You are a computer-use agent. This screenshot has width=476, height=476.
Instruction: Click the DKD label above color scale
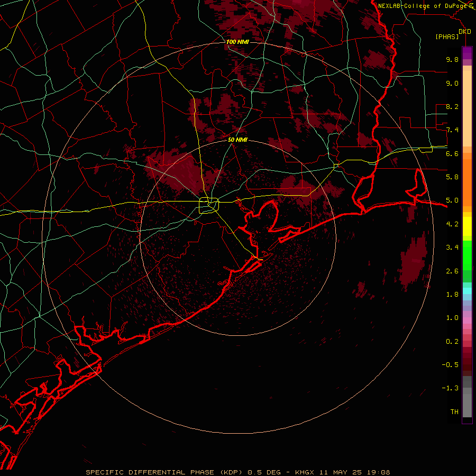point(465,32)
